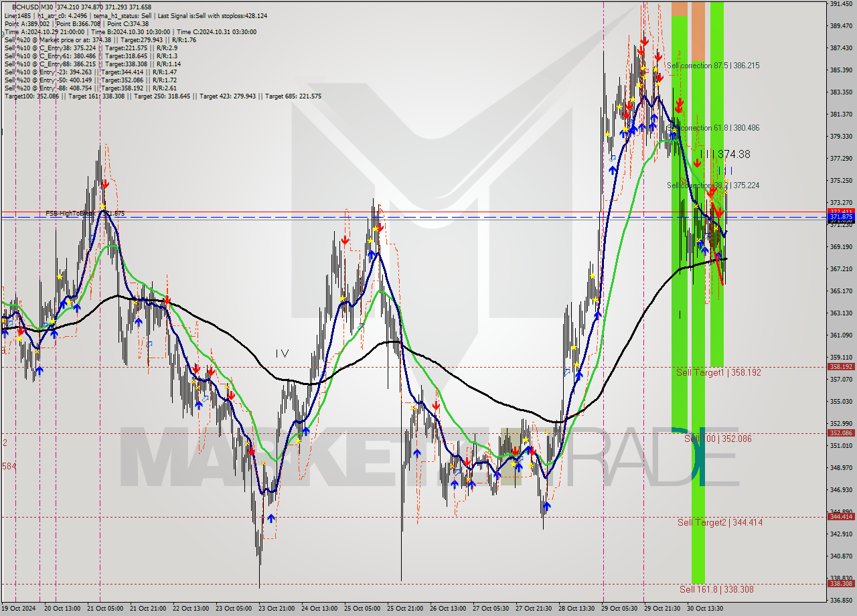Select the 'Line:1485 | h1_atr_c0' info line
The image size is (857, 616).
click(x=135, y=15)
